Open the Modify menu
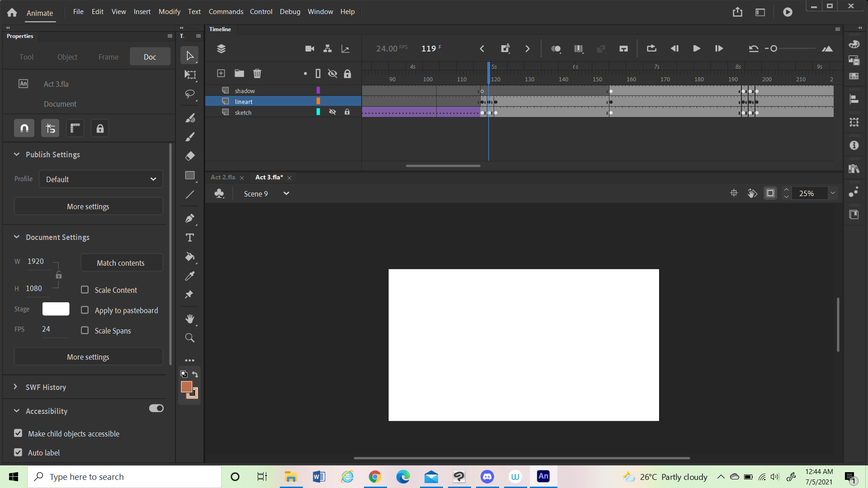The width and height of the screenshot is (868, 488). pos(169,11)
